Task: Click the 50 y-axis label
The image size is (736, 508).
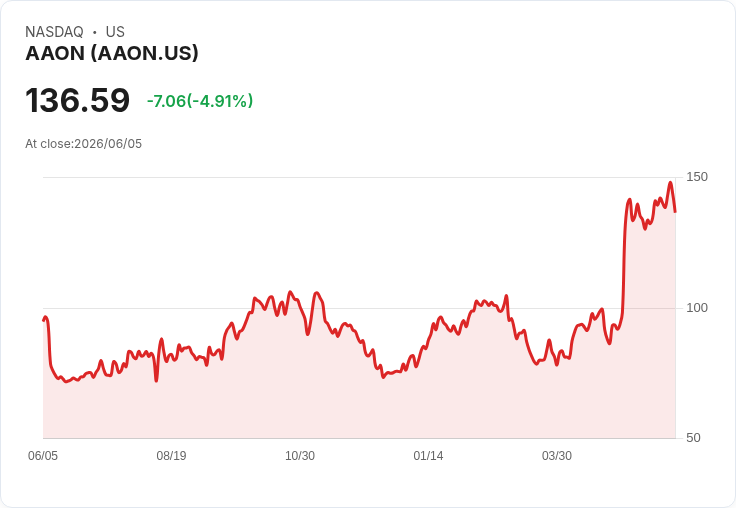Action: (693, 438)
